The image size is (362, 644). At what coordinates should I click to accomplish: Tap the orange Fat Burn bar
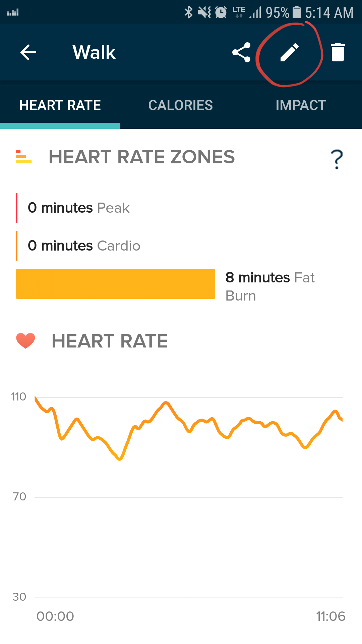[x=116, y=284]
